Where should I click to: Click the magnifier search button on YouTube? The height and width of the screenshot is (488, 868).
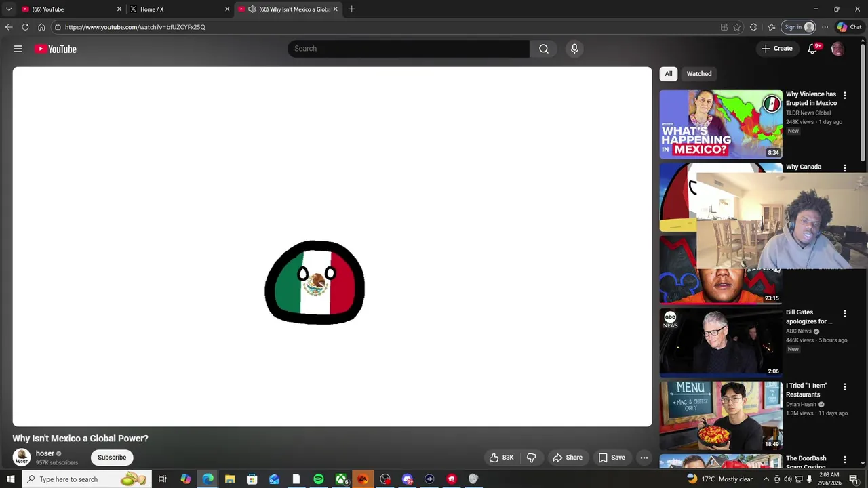(x=544, y=49)
